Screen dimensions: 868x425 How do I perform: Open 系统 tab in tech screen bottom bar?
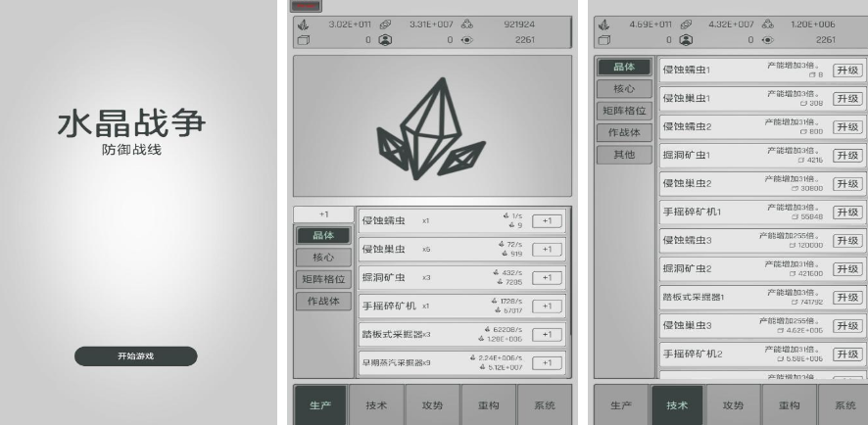[844, 405]
